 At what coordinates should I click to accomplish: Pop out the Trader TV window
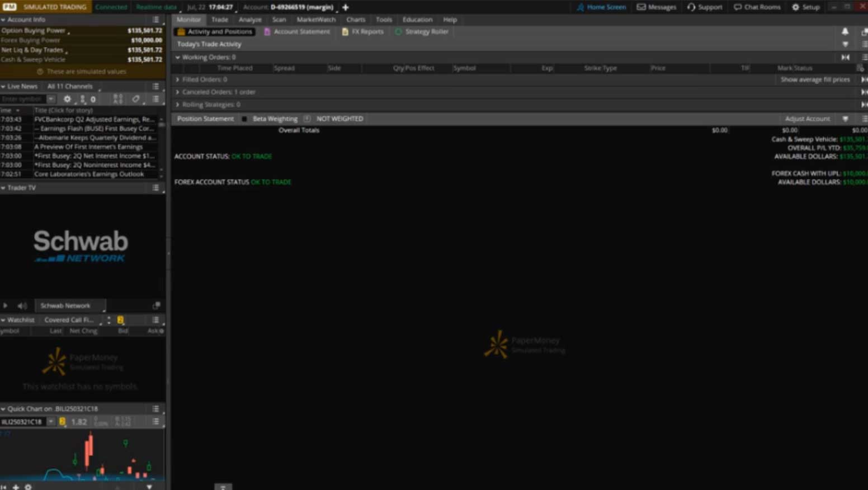156,305
